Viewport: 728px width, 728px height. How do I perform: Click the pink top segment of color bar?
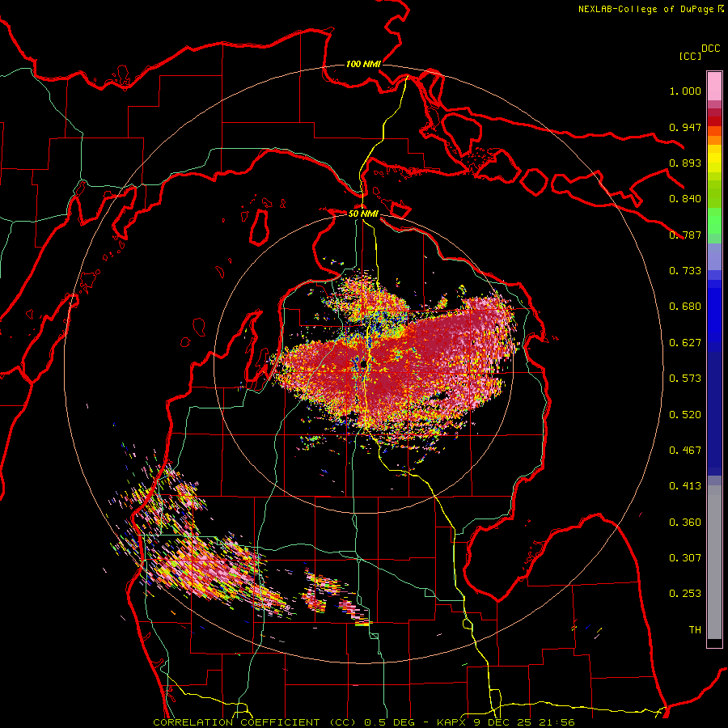click(714, 86)
